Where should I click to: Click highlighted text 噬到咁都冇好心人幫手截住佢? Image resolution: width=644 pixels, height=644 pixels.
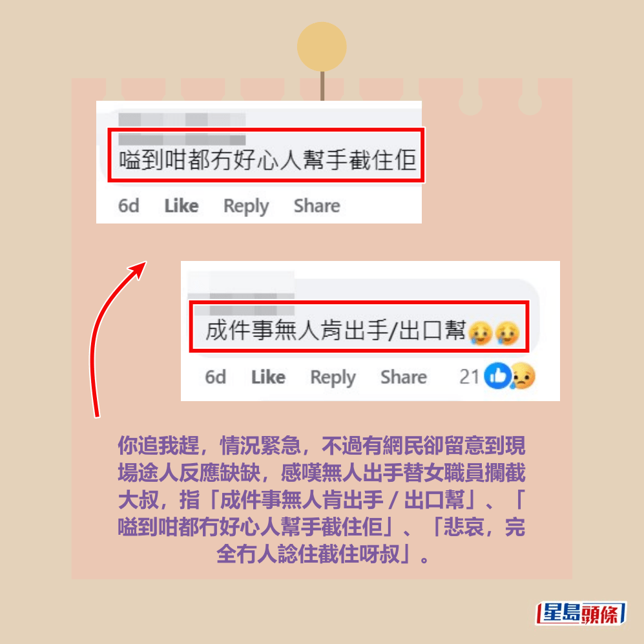[267, 160]
